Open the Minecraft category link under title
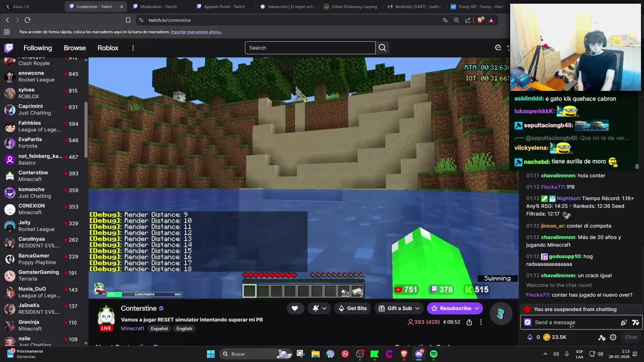The image size is (644, 362). point(132,328)
